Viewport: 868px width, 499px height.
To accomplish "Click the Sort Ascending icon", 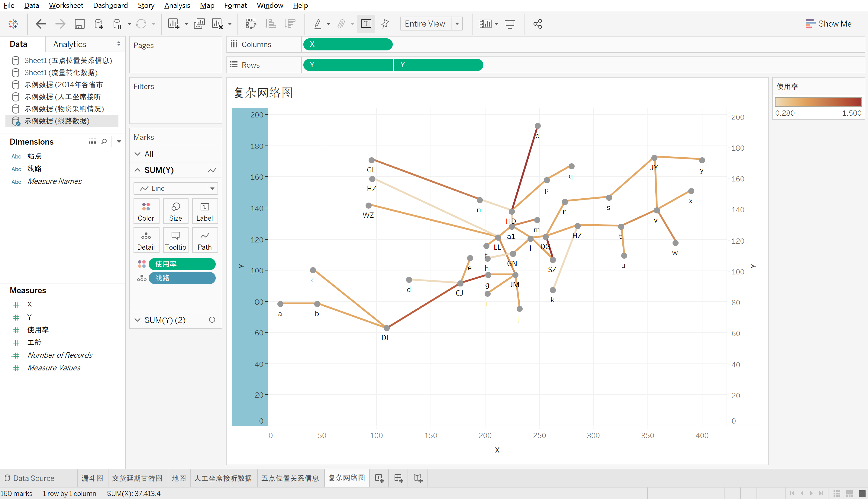I will click(x=271, y=24).
